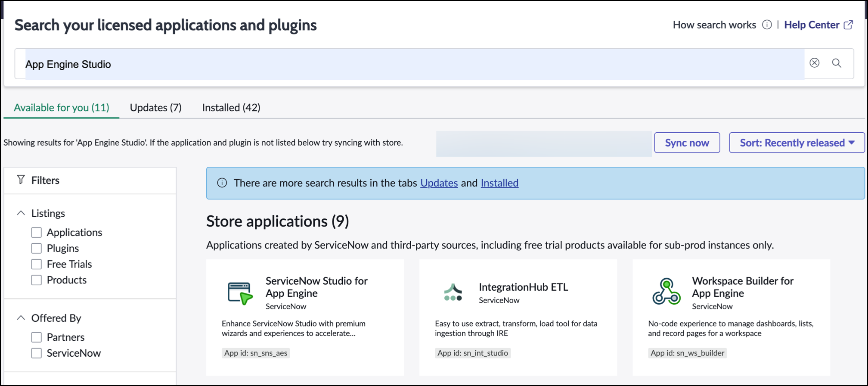Click the ServiceNow Studio for App Engine icon
Image resolution: width=868 pixels, height=386 pixels.
pyautogui.click(x=240, y=293)
